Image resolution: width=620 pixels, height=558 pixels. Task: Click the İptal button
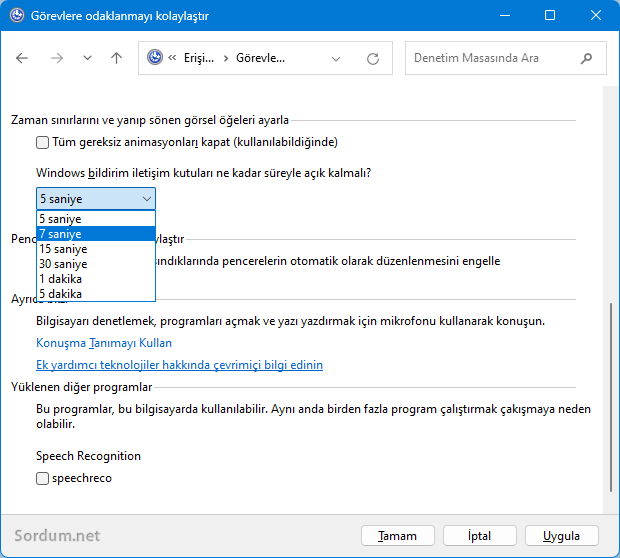(480, 536)
